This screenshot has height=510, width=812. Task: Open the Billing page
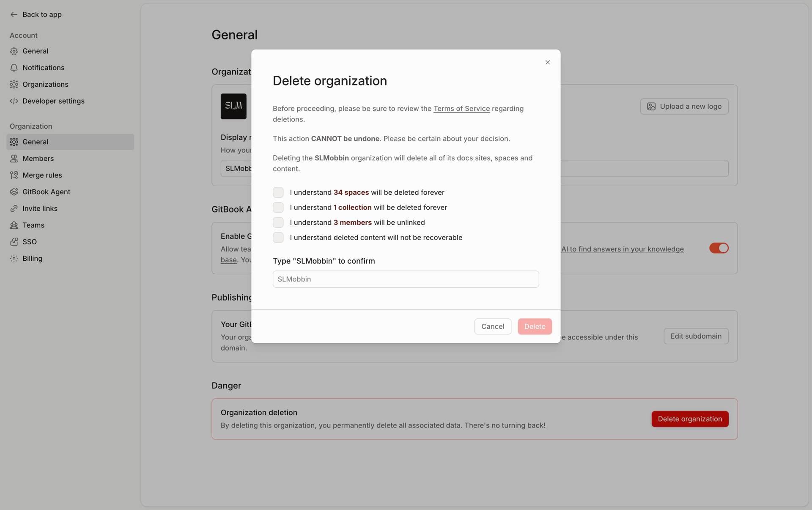point(70,259)
